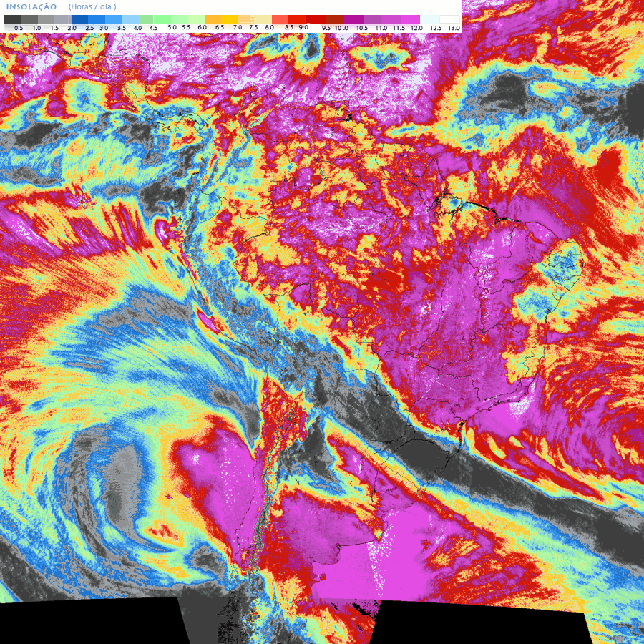Pick the dark blue swatch between 2.0 and 2.5

(79, 19)
